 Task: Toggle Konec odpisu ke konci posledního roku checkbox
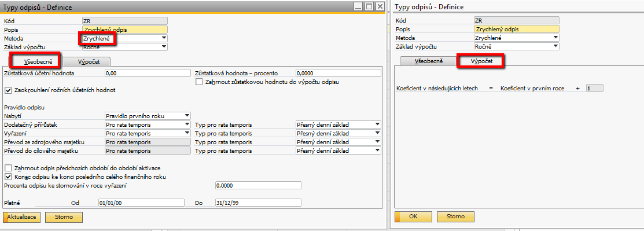(8, 177)
